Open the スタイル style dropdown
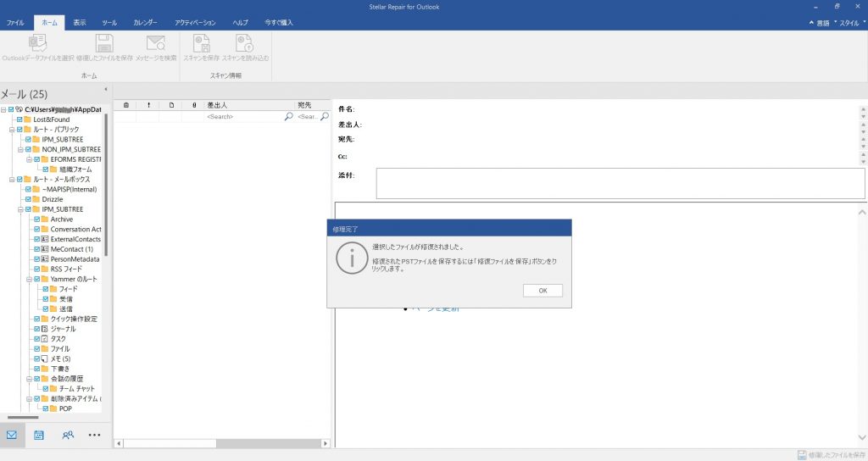868x461 pixels. [851, 23]
